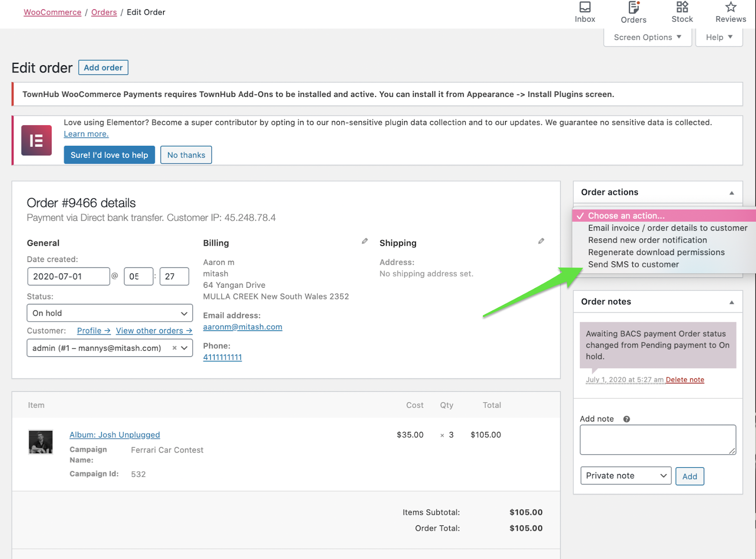Click the line item total $105.00
Viewport: 756px width, 559px height.
(486, 435)
